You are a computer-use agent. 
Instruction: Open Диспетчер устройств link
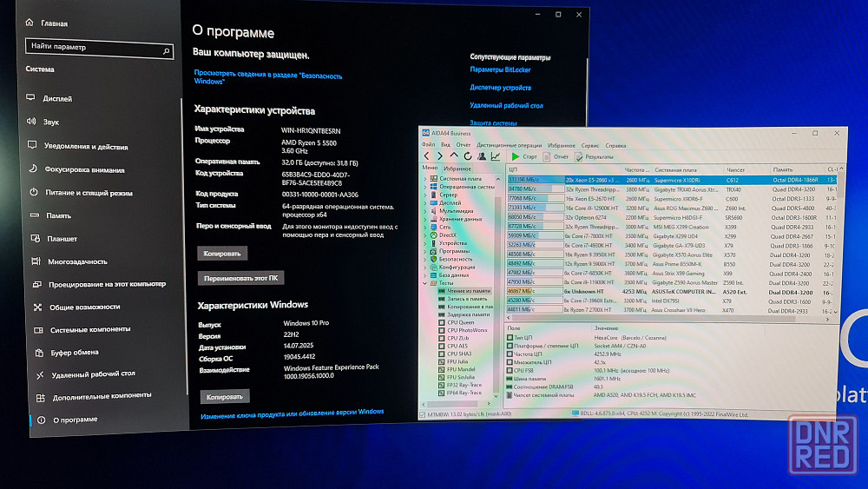(x=501, y=88)
